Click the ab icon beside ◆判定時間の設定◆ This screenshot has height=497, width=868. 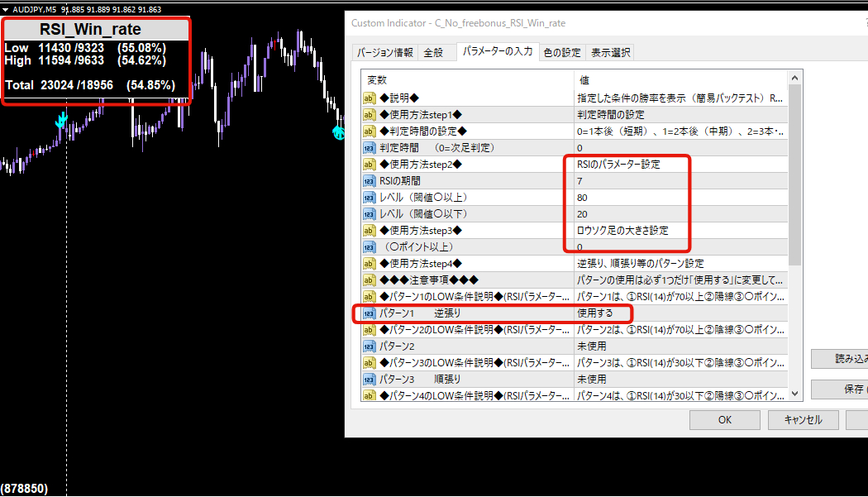pyautogui.click(x=369, y=130)
